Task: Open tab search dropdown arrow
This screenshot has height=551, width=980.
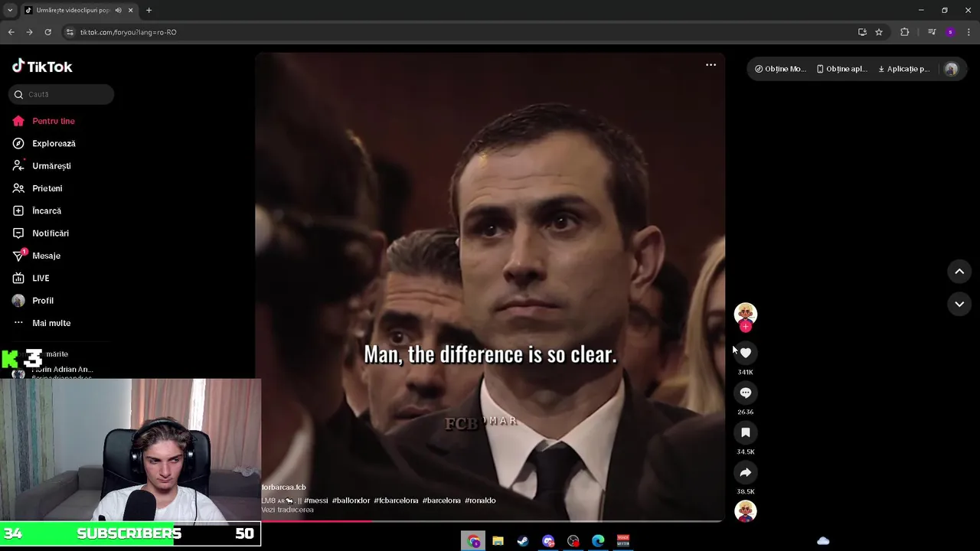Action: pos(10,10)
